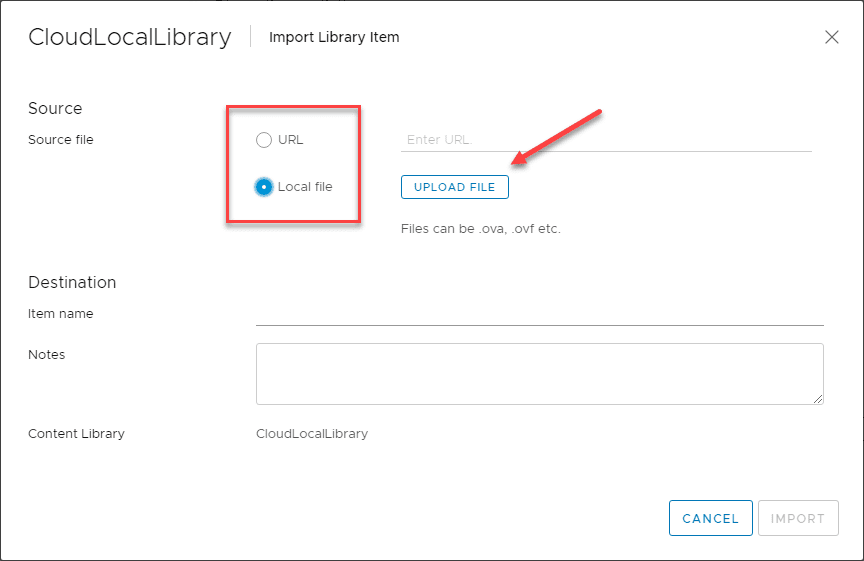864x561 pixels.
Task: Click the Source section heading
Action: click(55, 108)
